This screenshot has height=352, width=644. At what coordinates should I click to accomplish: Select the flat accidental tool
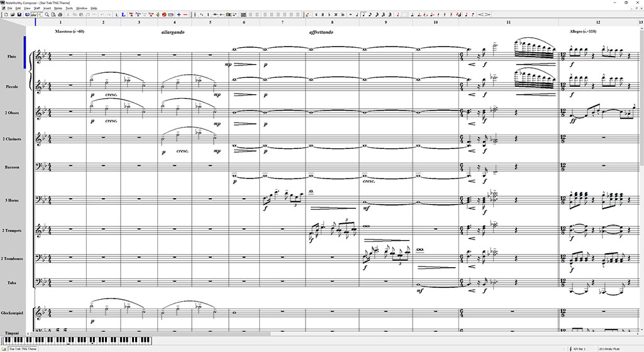[x=330, y=14]
